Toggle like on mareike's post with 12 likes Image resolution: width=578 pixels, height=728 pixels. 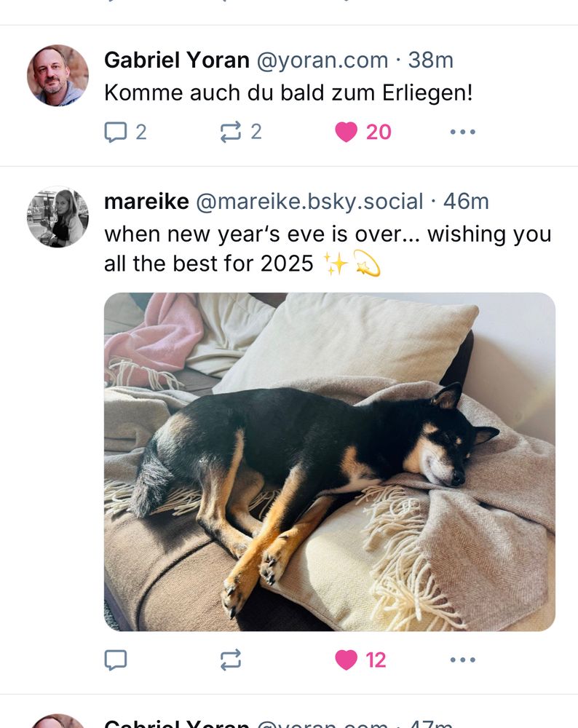360,660
